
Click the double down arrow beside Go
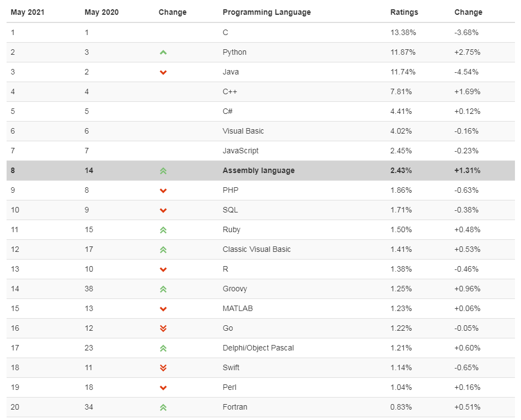[x=163, y=329]
